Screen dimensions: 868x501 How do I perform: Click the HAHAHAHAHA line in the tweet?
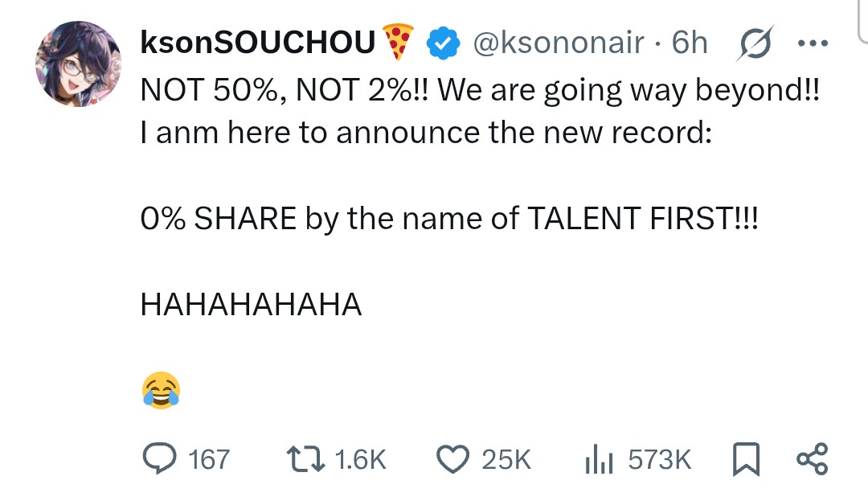coord(251,305)
